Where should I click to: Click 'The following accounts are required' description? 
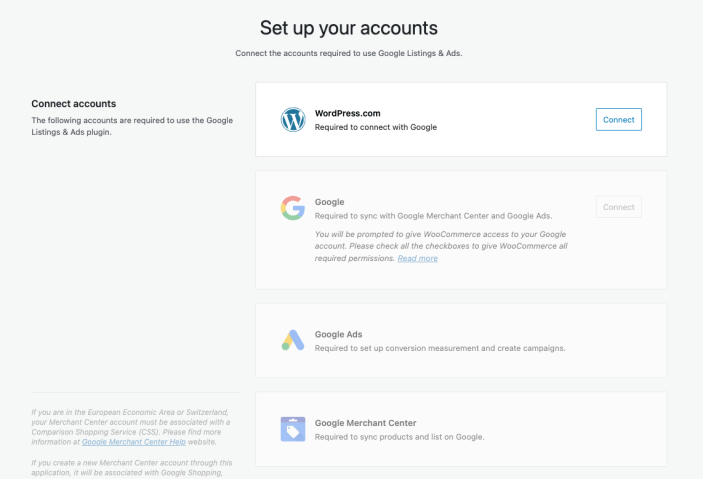132,126
